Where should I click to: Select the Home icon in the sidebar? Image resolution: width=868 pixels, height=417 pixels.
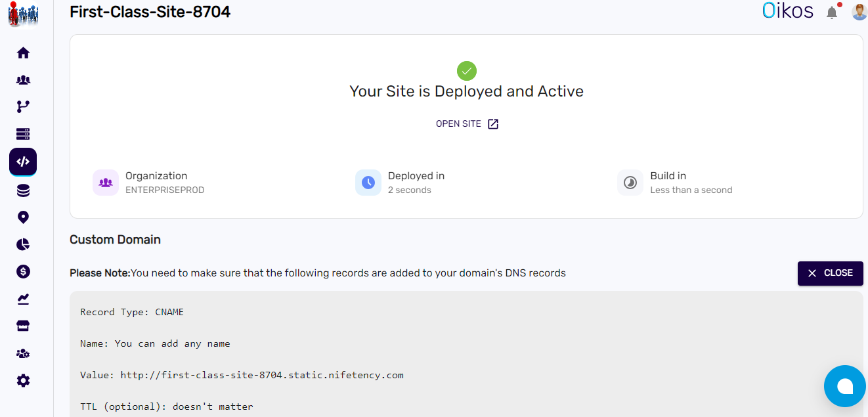23,53
